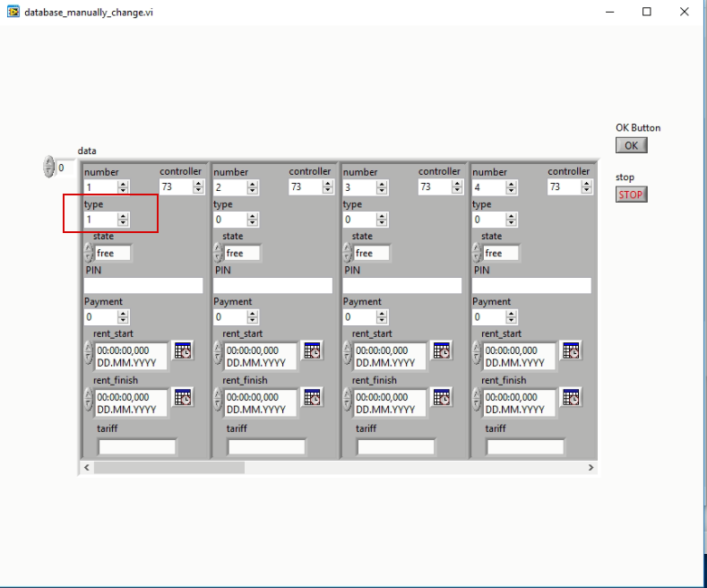This screenshot has width=707, height=588.
Task: Open rent_start calendar picker in fourth record
Action: (x=571, y=350)
